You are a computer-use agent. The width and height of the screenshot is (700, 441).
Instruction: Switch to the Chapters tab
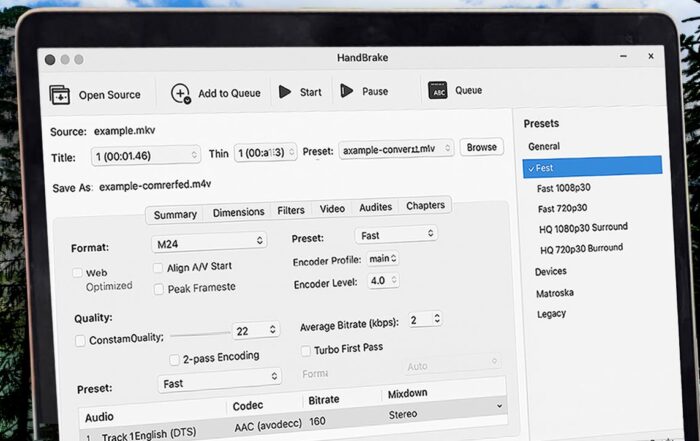tap(425, 205)
